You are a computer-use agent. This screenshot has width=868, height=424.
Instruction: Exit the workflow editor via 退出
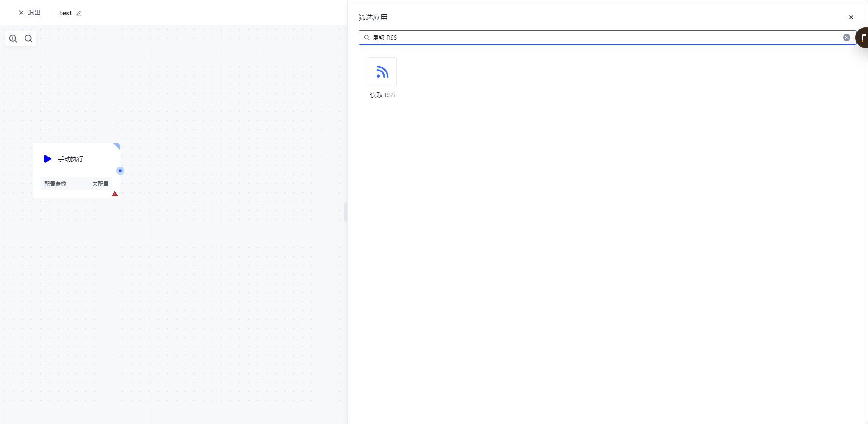click(30, 13)
